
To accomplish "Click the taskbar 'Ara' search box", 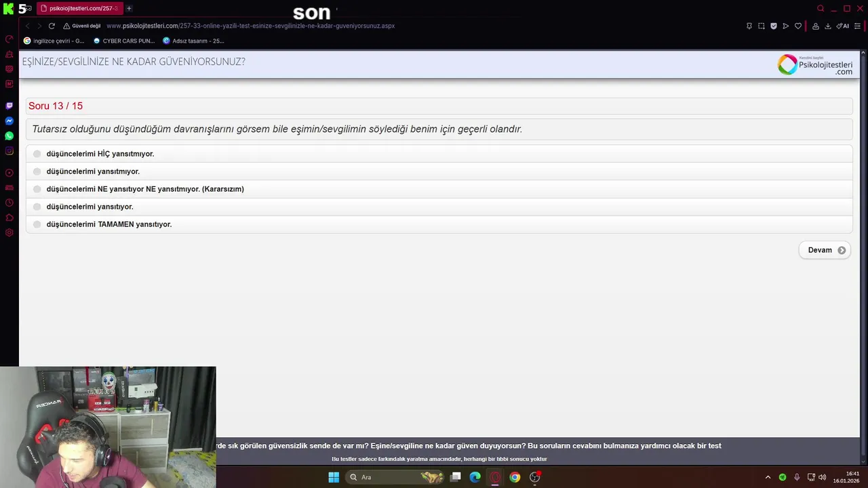I will tap(395, 477).
